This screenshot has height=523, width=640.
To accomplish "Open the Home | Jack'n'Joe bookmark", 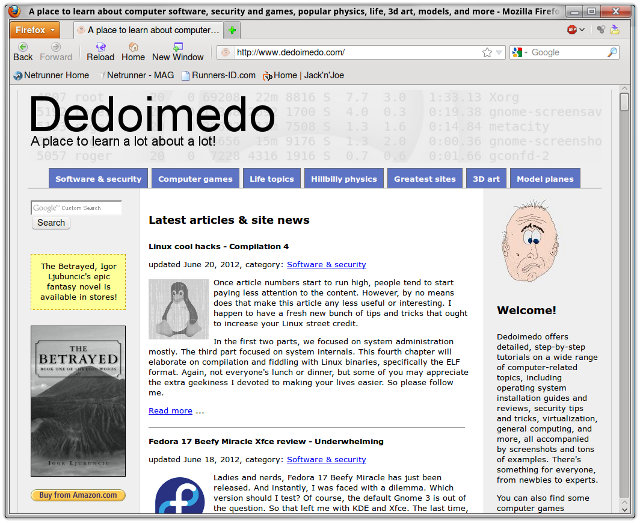I will click(x=304, y=75).
